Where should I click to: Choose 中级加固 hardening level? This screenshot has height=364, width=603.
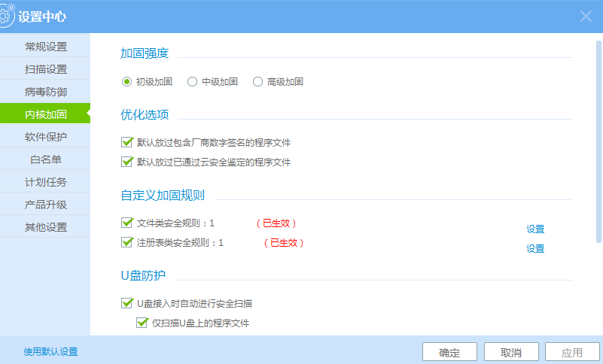pyautogui.click(x=192, y=82)
